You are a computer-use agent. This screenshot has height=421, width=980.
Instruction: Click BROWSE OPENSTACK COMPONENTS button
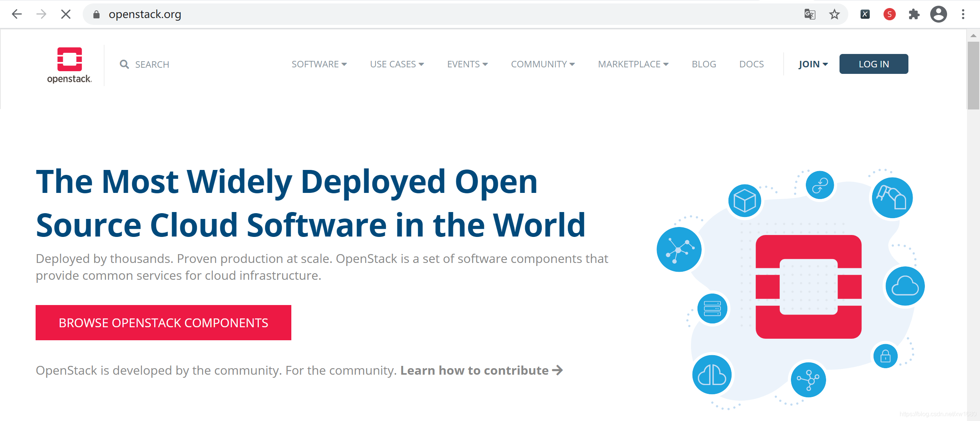163,323
